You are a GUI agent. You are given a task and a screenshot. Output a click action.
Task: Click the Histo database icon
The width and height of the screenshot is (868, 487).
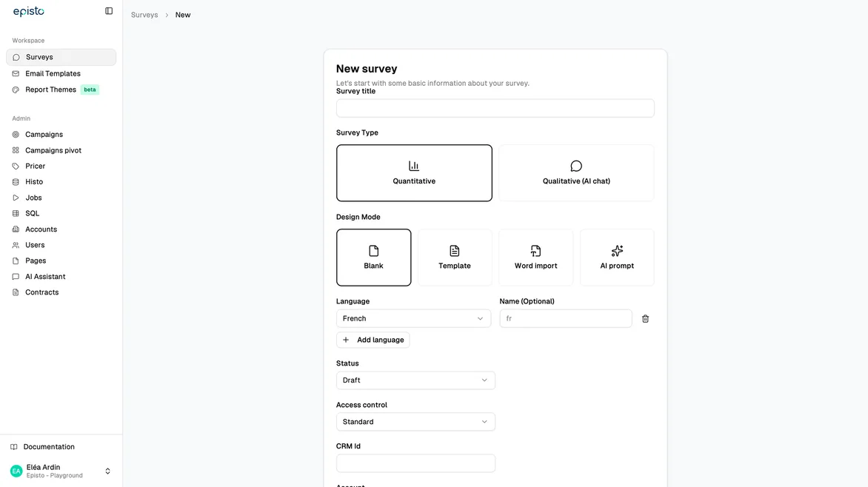pyautogui.click(x=16, y=181)
